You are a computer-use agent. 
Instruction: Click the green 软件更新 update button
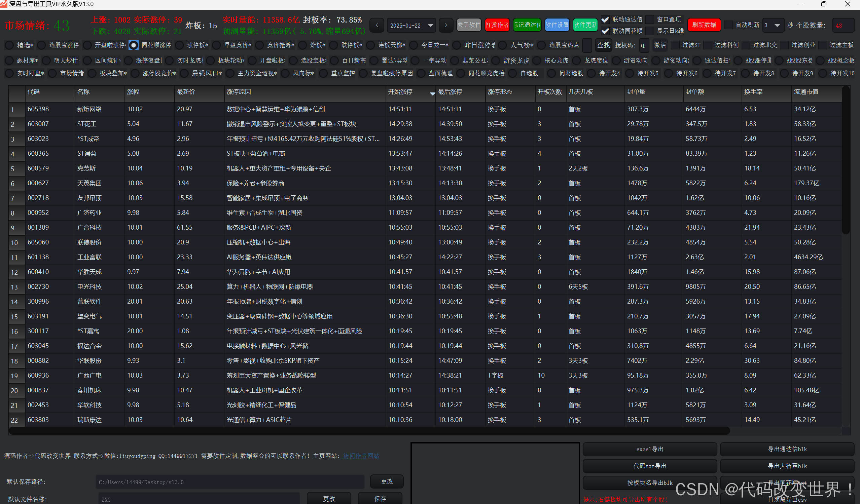(x=585, y=25)
